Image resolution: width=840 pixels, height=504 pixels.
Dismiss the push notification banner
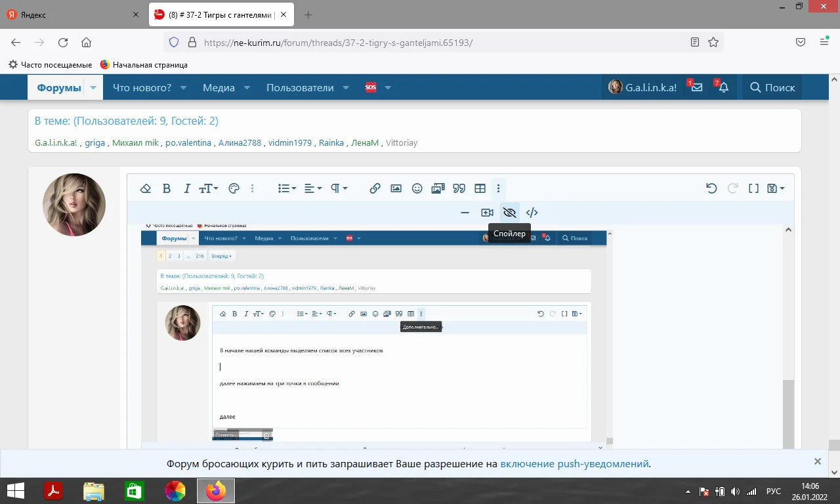(x=818, y=461)
